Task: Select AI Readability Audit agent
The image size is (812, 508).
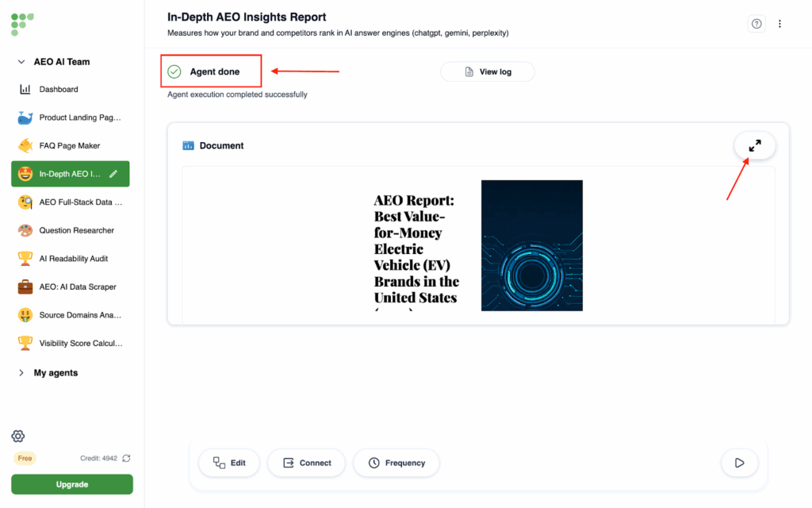Action: click(73, 259)
